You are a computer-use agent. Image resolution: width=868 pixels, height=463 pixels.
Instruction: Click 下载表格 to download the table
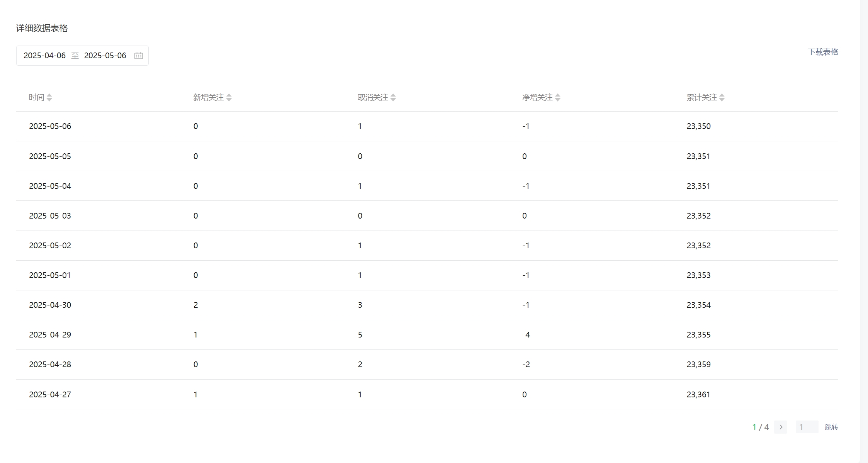(x=823, y=52)
